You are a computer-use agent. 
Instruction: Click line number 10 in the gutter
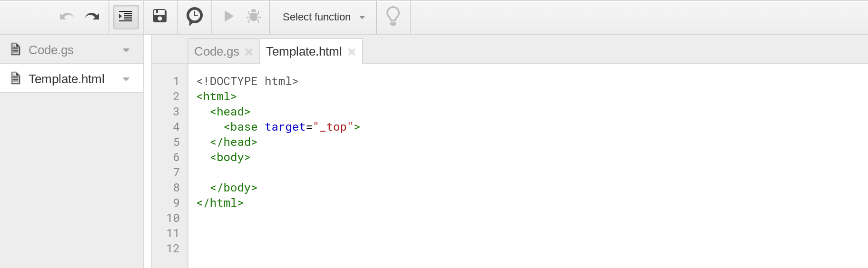(x=173, y=218)
